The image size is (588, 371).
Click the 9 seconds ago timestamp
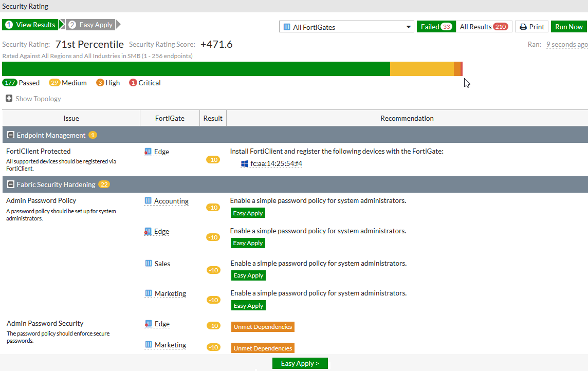[x=566, y=45]
